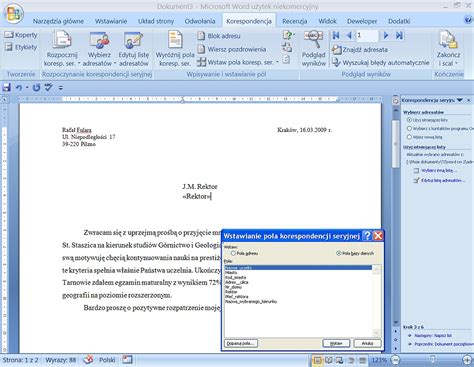Open dialog help question mark button
The image size is (474, 367).
click(367, 236)
